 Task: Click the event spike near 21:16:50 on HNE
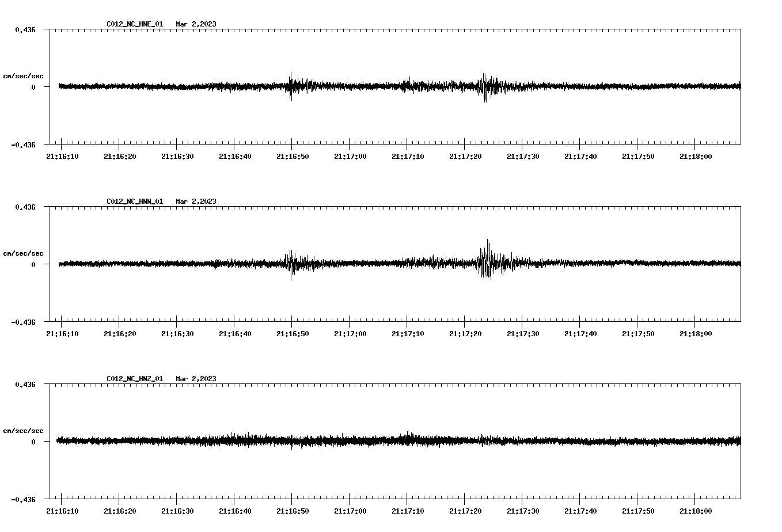(x=291, y=86)
